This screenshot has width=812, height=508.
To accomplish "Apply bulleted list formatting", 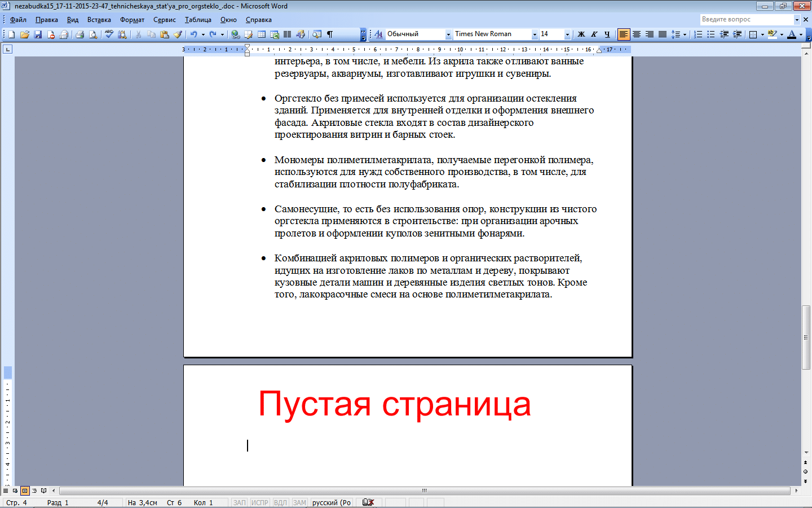I will point(711,34).
